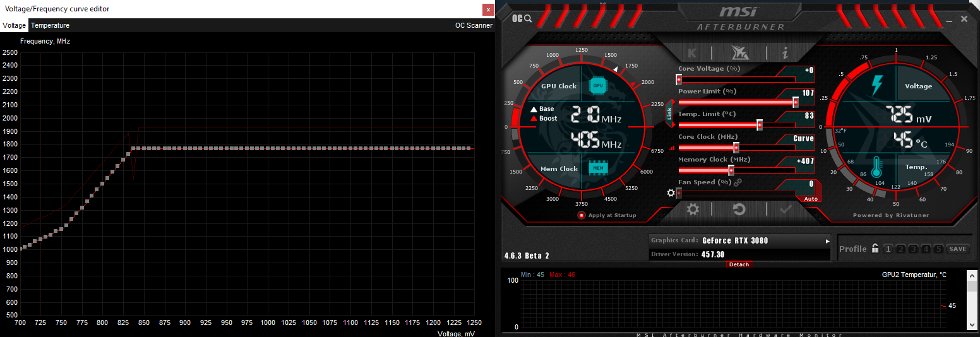
Task: Click the Frequency, MHz axis label
Action: coord(45,41)
